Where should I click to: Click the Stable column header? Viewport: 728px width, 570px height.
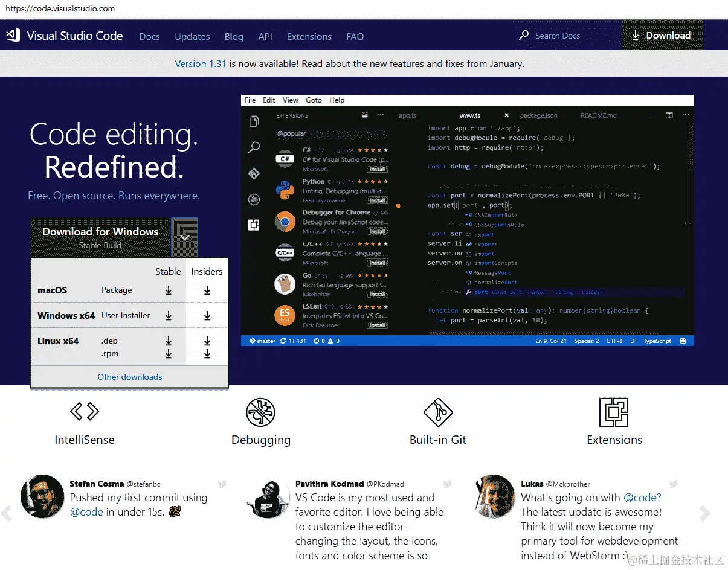click(168, 272)
